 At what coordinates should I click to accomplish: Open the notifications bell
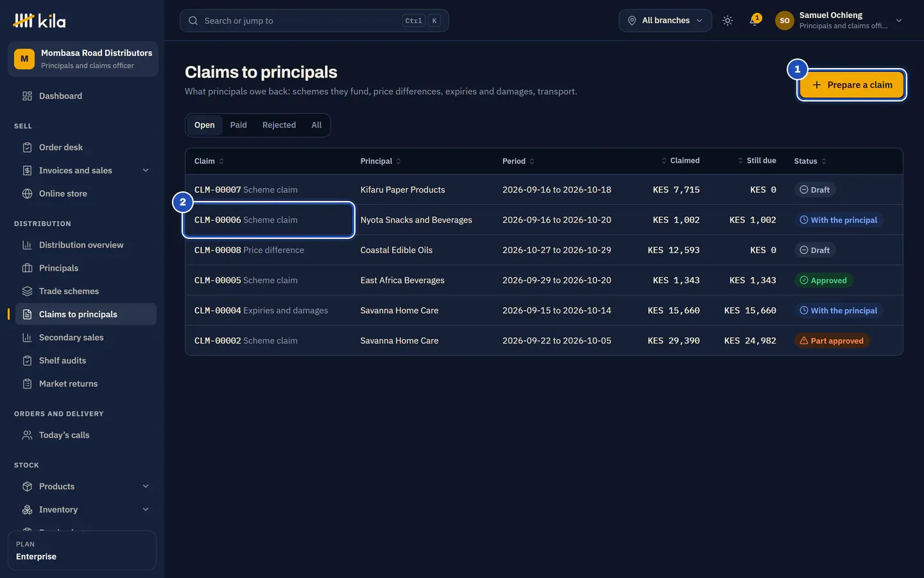(755, 21)
